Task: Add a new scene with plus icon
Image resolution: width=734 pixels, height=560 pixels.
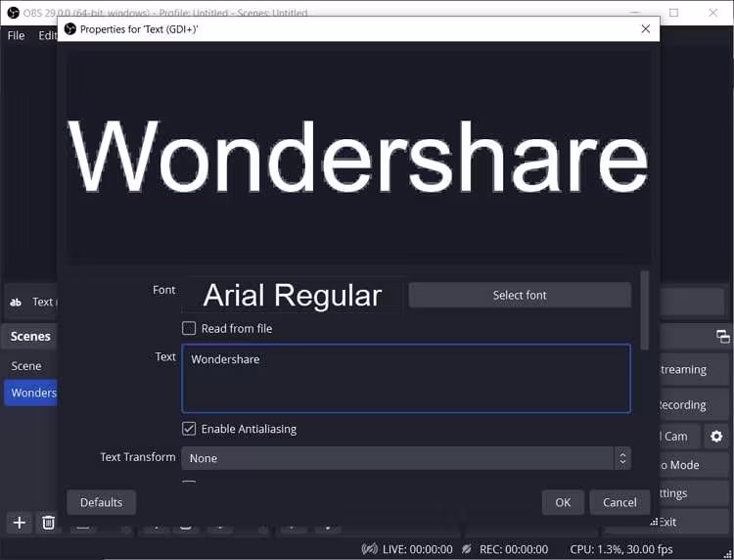Action: pos(20,522)
